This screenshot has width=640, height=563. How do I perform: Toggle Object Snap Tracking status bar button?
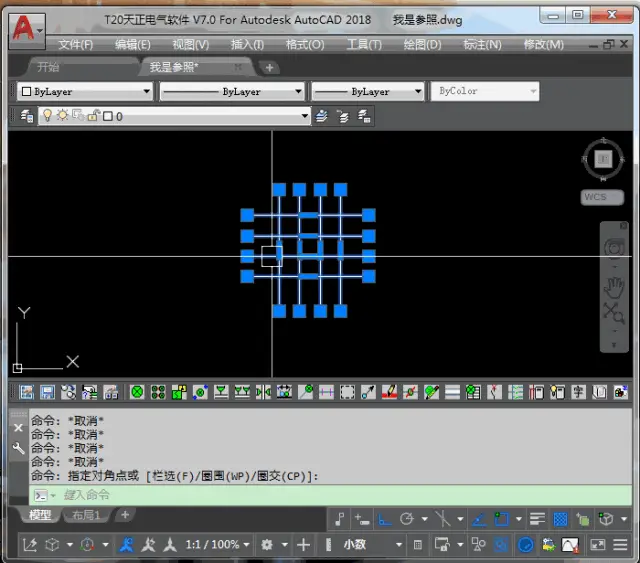[x=478, y=519]
